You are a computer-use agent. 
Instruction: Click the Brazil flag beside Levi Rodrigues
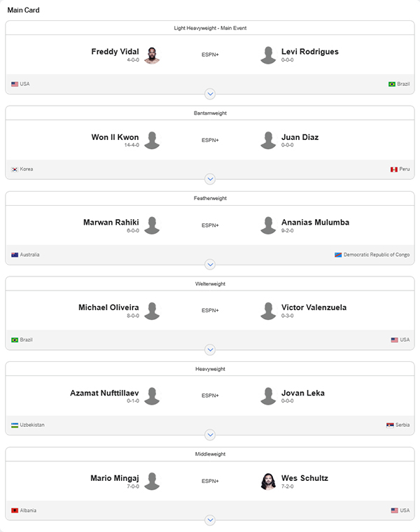(392, 84)
